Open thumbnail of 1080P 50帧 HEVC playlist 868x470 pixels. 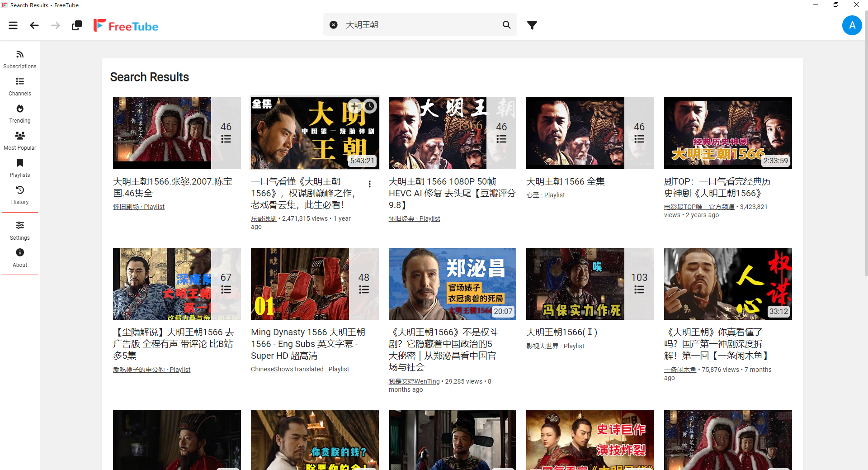453,133
